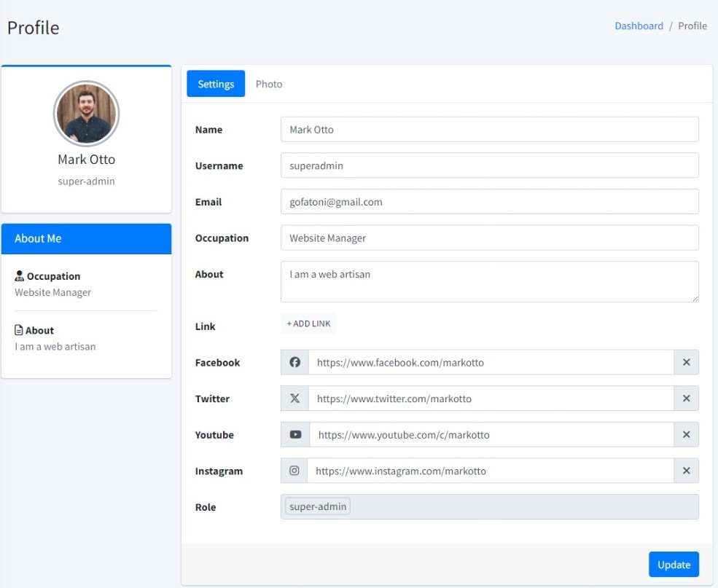Click into the Email field
The image size is (718, 588).
coord(489,202)
